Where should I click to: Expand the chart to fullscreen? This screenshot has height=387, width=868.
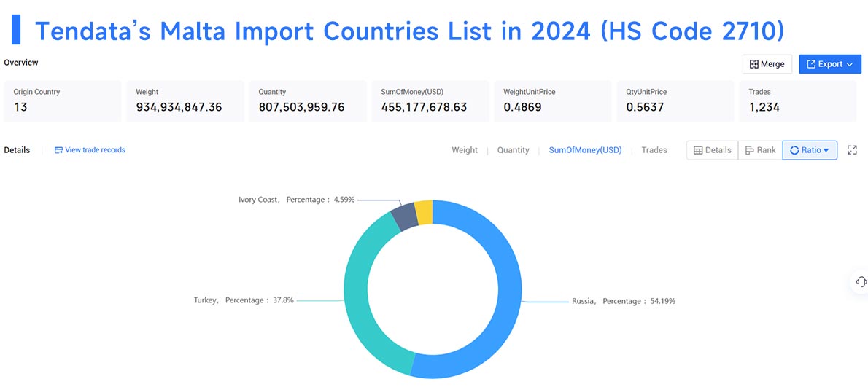[x=852, y=150]
